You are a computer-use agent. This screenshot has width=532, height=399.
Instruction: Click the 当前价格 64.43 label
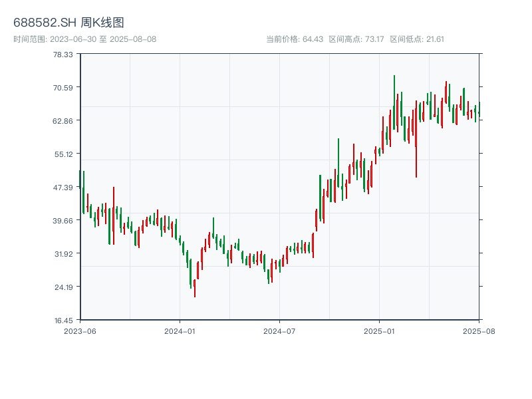pyautogui.click(x=294, y=39)
